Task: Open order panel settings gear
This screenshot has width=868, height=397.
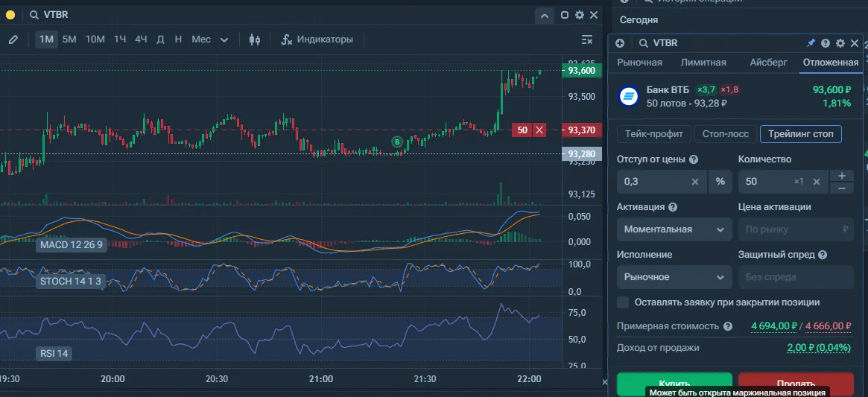Action: pos(840,43)
